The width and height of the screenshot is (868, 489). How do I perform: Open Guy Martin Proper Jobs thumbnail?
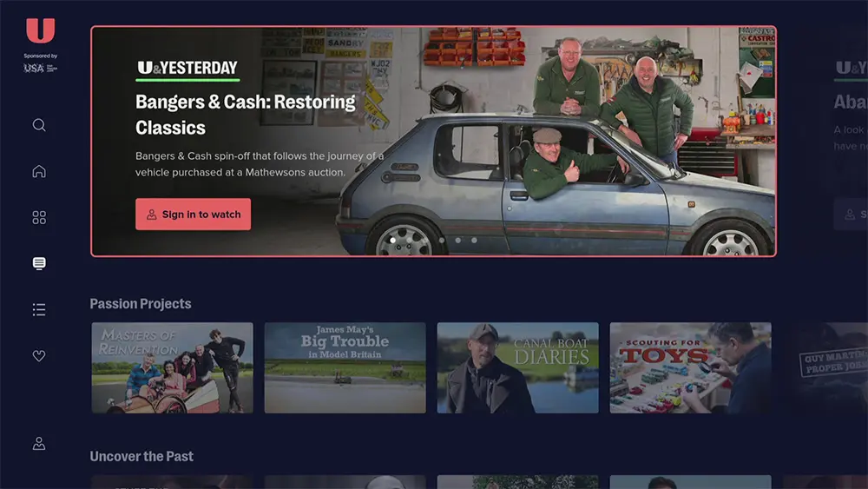[825, 367]
